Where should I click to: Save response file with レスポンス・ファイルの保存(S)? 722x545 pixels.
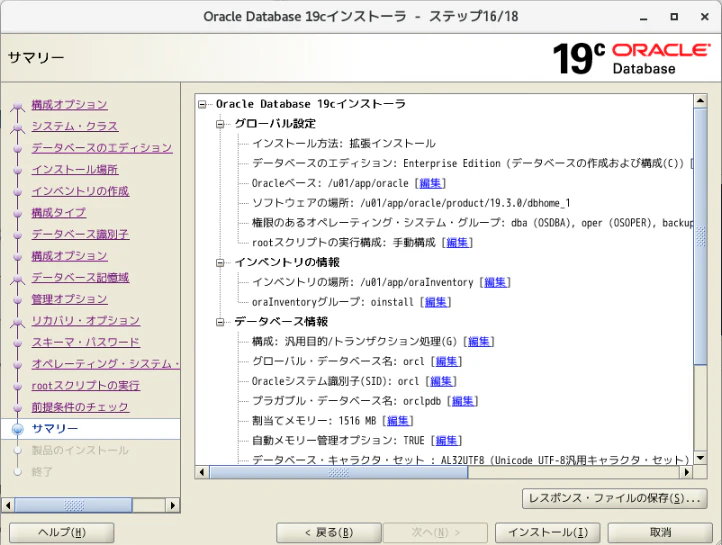tap(615, 499)
